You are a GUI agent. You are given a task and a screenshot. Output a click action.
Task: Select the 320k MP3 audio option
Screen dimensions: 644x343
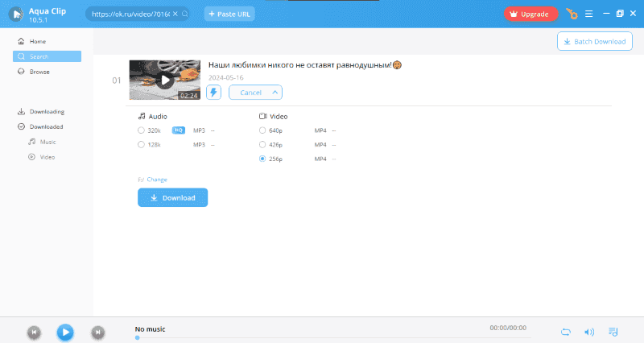(142, 130)
